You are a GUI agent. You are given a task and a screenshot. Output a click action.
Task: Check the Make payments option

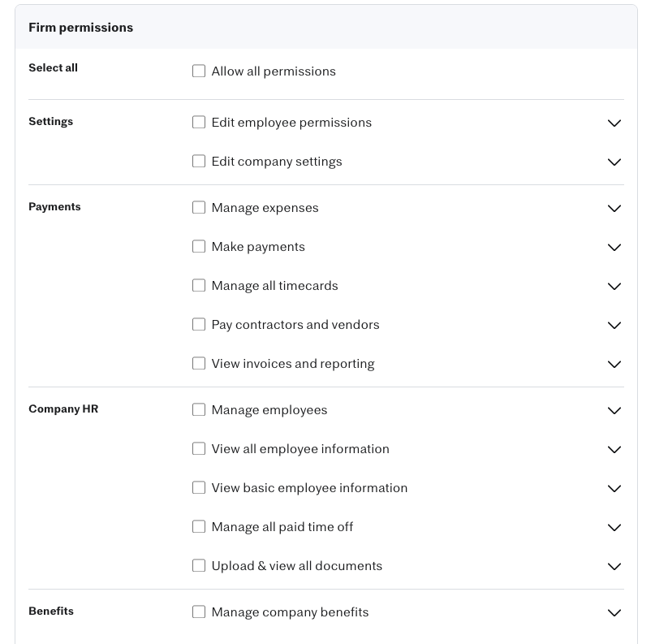click(199, 246)
